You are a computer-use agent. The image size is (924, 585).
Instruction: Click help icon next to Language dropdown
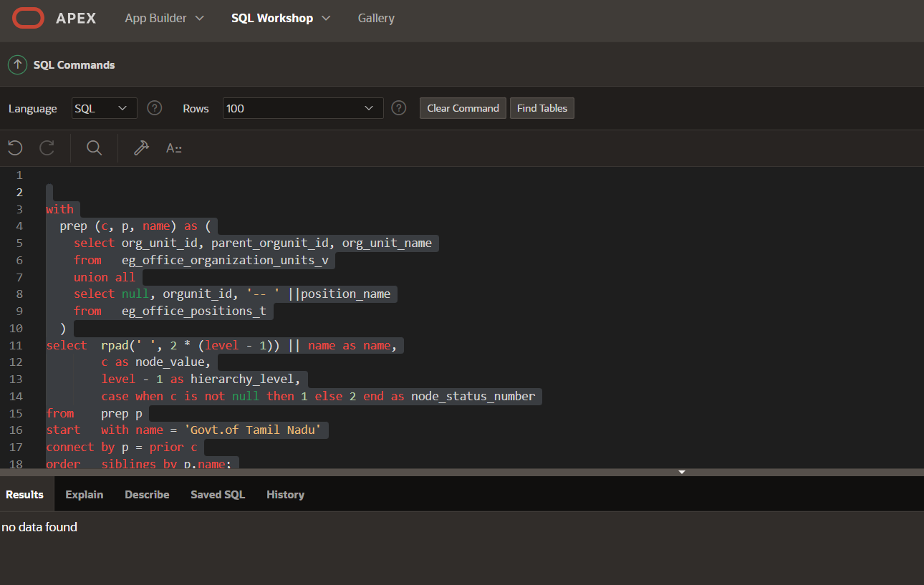pos(154,108)
